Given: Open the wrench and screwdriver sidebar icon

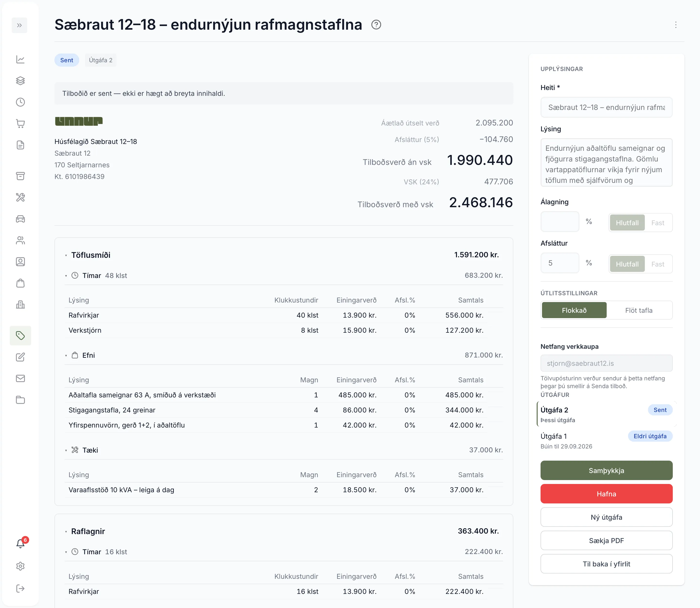Looking at the screenshot, I should (x=20, y=197).
